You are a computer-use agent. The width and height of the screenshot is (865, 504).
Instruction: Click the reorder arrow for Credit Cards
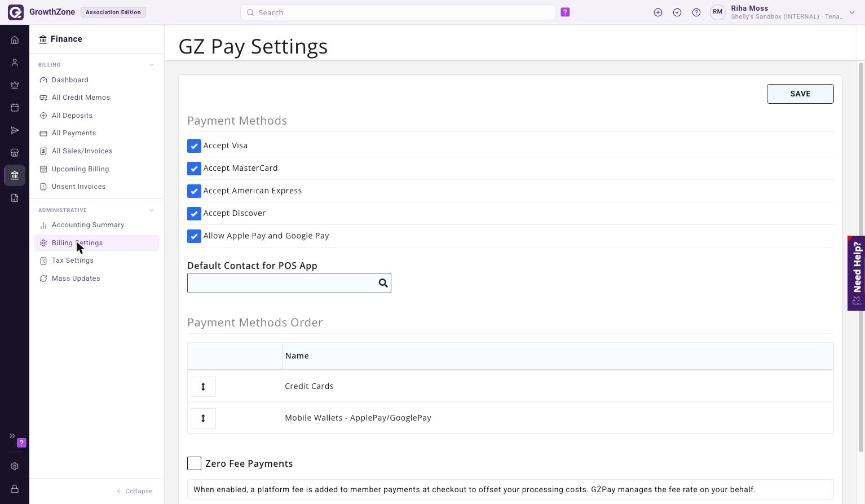point(203,387)
